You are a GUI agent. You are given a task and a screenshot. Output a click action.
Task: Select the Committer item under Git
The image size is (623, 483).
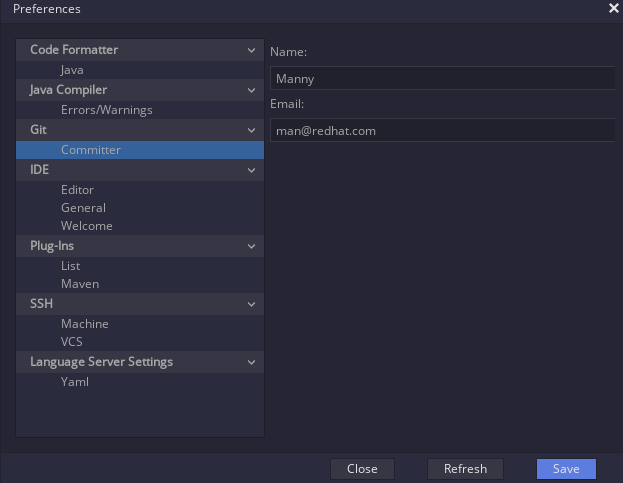140,150
